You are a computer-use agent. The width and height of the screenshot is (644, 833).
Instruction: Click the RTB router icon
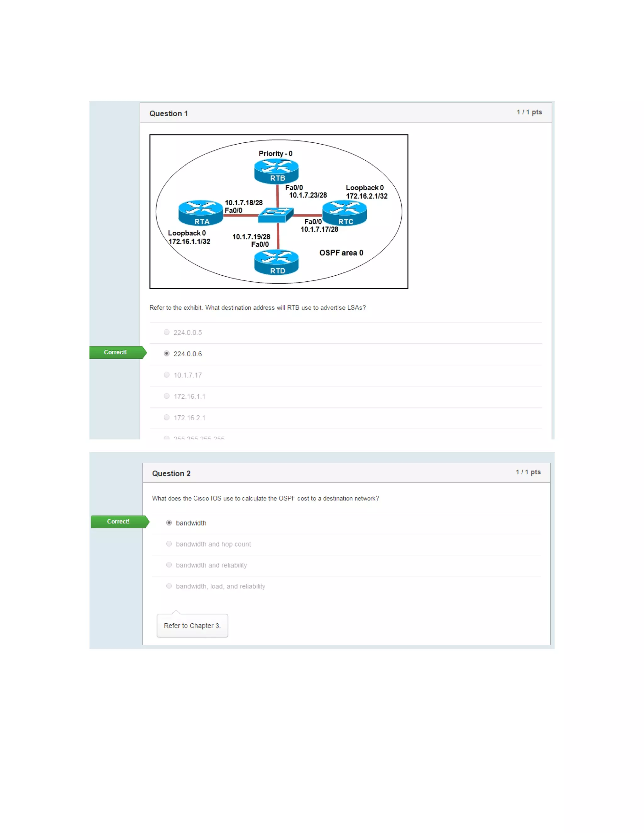click(x=276, y=171)
